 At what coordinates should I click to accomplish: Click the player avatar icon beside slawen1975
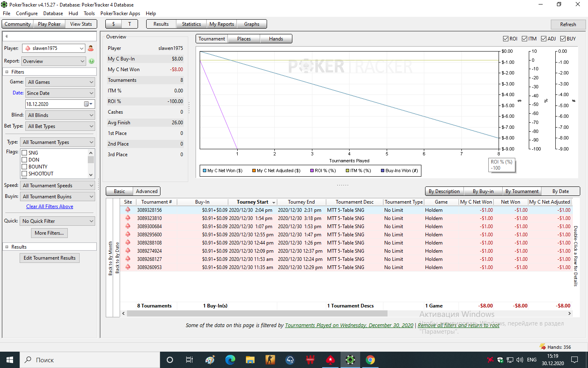pyautogui.click(x=91, y=48)
